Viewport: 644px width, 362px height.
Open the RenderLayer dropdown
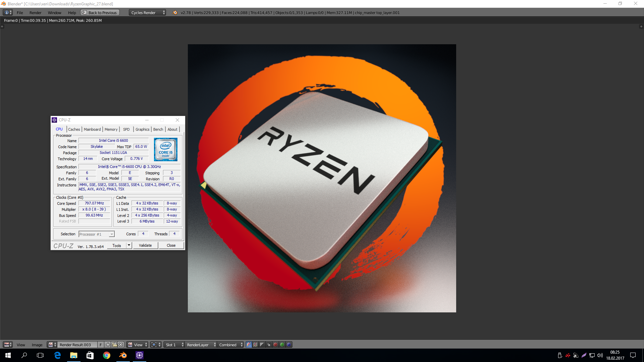[x=201, y=345]
